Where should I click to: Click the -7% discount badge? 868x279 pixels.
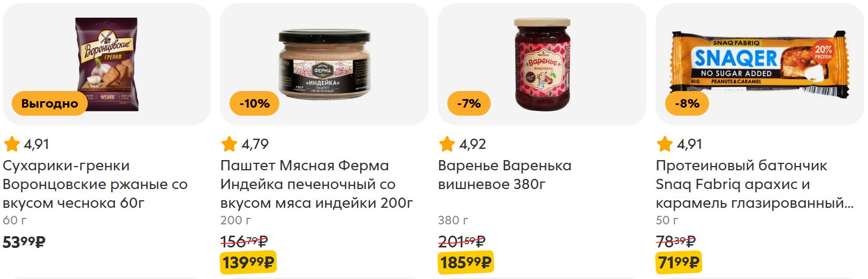(x=469, y=103)
